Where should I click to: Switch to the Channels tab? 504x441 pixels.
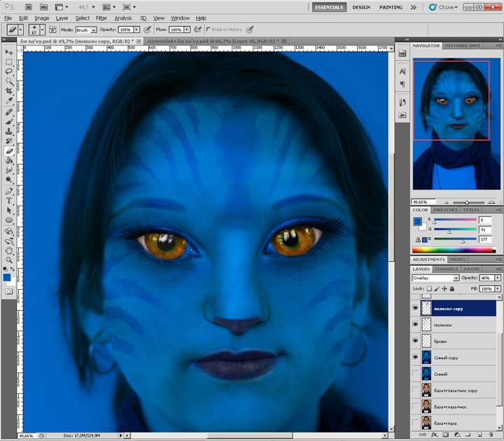446,269
